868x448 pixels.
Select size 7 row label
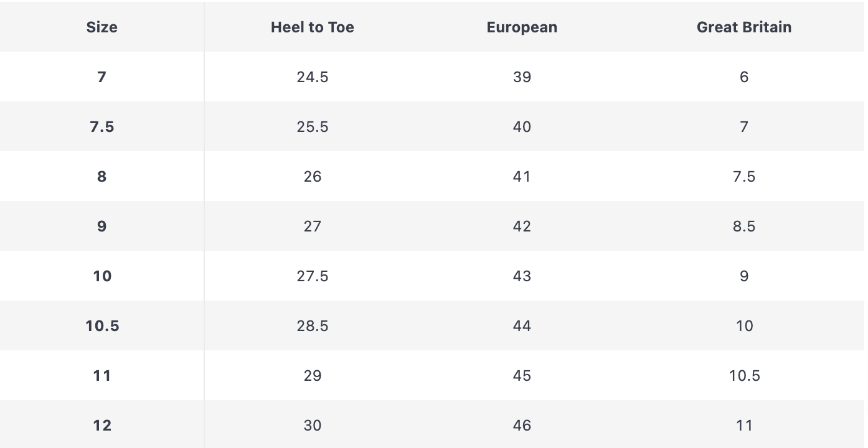(101, 77)
